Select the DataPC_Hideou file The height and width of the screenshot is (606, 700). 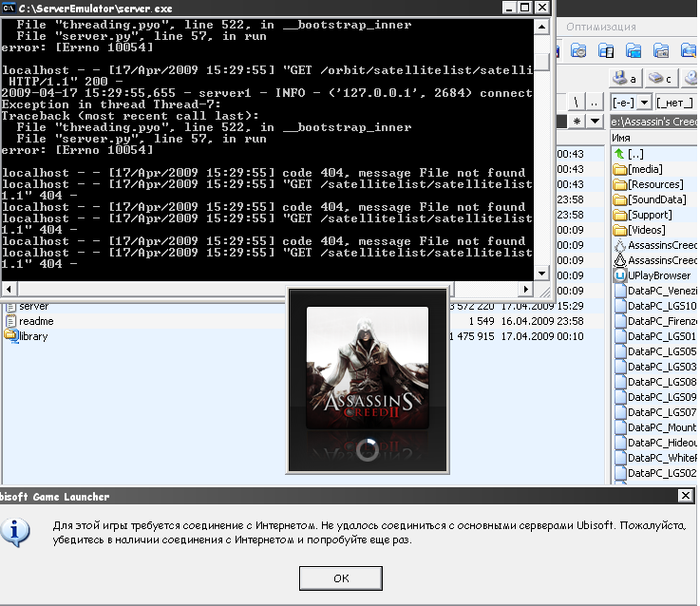point(655,443)
